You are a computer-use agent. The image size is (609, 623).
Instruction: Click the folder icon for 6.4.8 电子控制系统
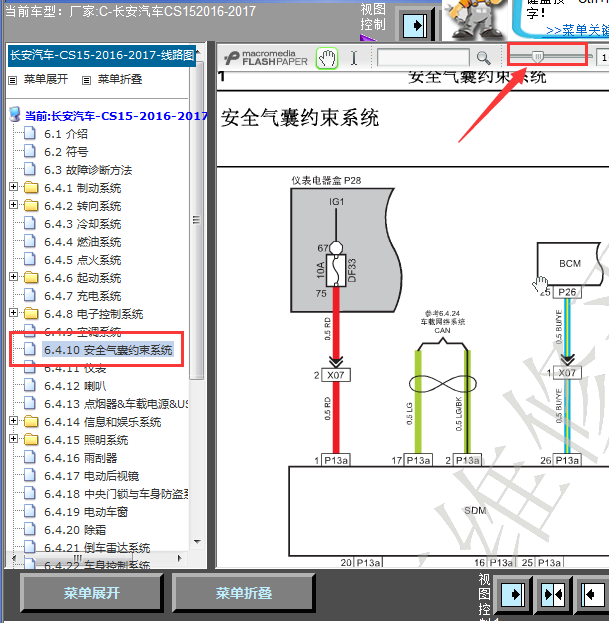[31, 313]
